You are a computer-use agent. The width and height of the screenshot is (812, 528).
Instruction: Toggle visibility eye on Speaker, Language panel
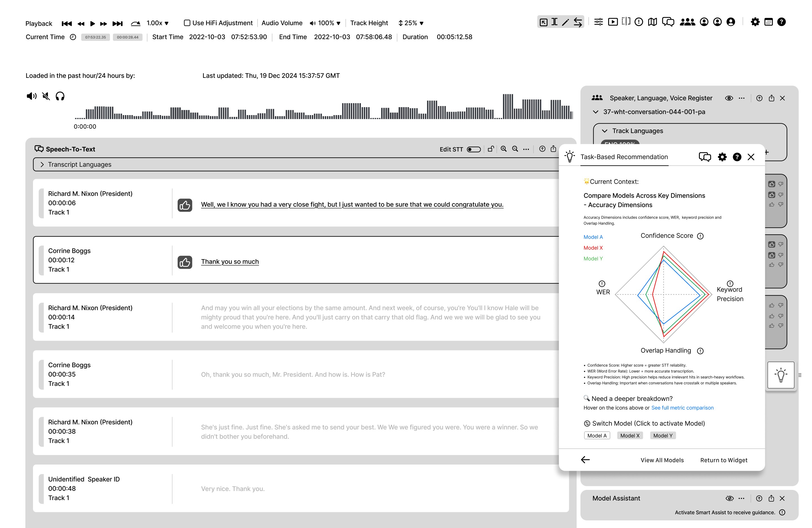pos(729,98)
